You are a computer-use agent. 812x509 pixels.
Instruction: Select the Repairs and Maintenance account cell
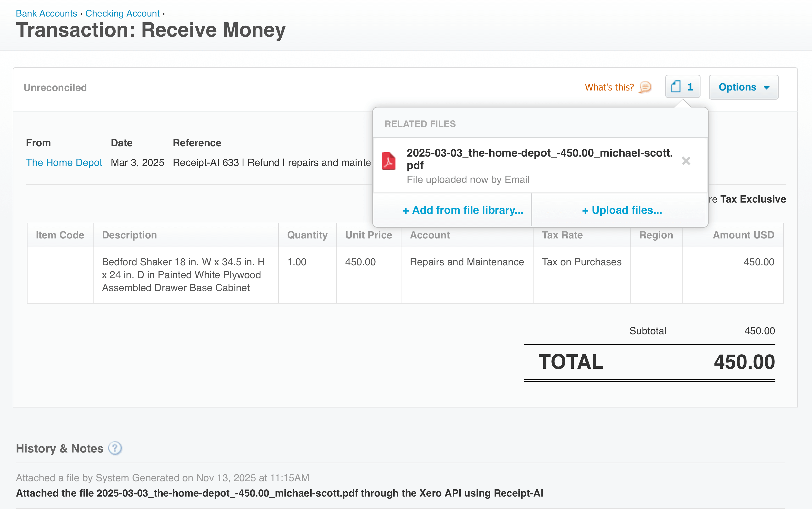tap(467, 262)
